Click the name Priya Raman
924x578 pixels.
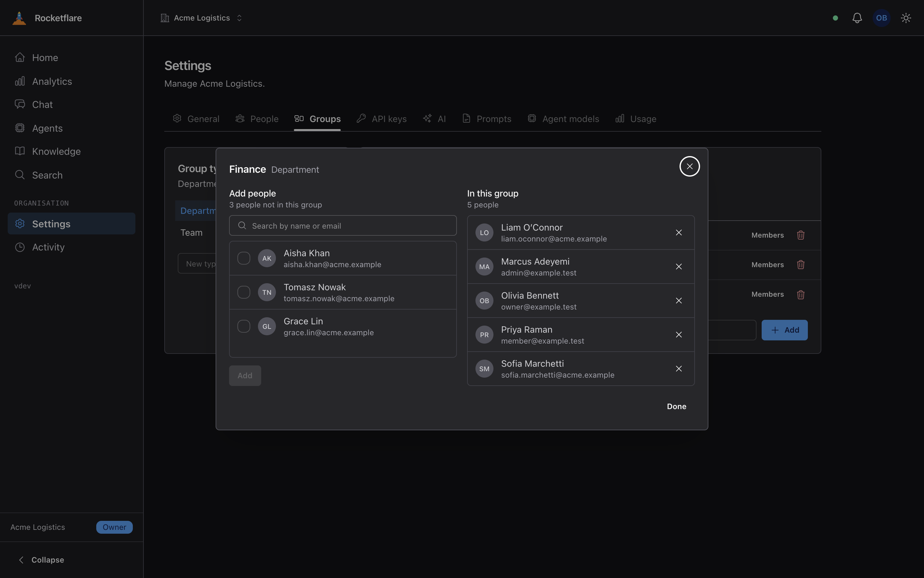point(526,329)
